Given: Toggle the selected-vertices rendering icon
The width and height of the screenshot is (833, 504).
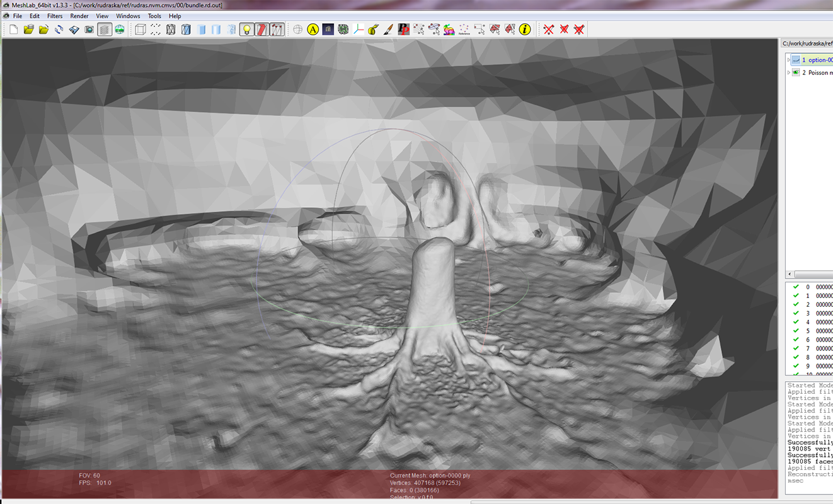Looking at the screenshot, I should [277, 30].
